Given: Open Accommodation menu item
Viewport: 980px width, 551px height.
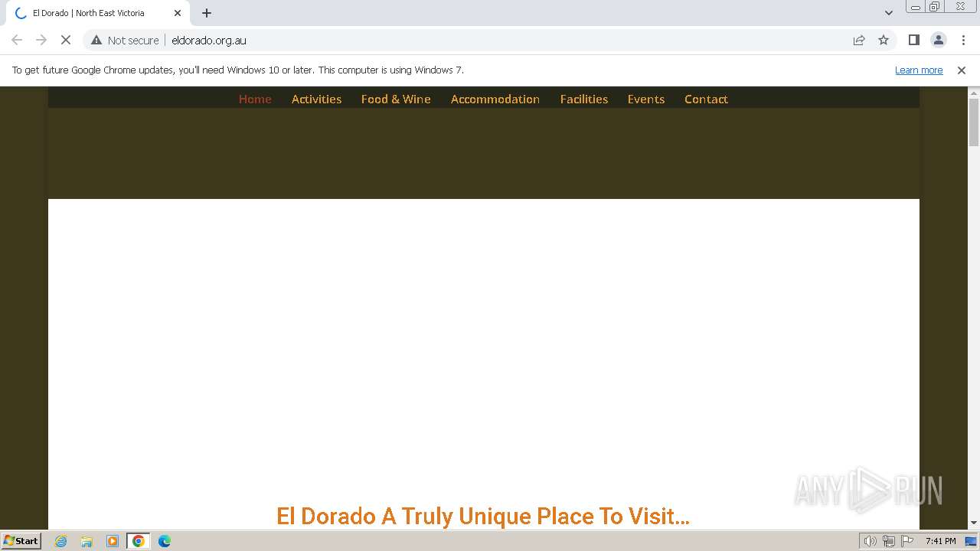Looking at the screenshot, I should click(495, 99).
